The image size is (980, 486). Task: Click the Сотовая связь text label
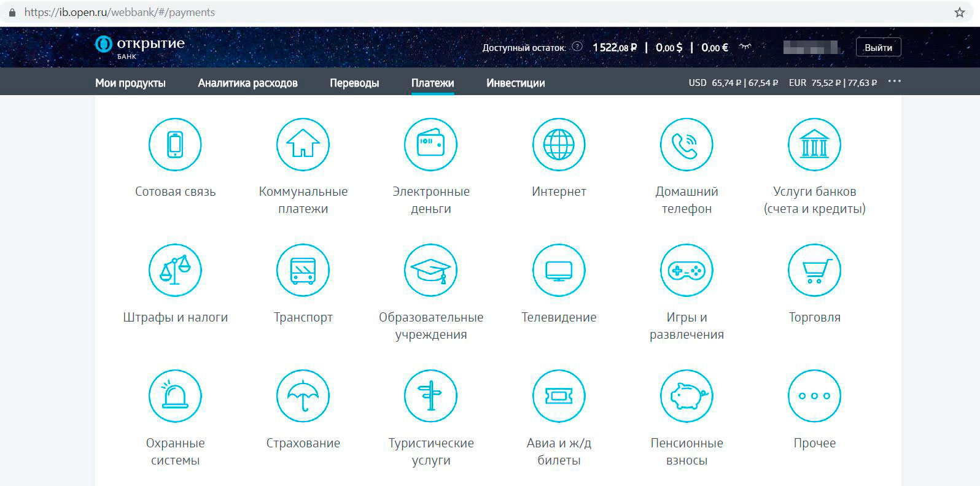pos(175,191)
